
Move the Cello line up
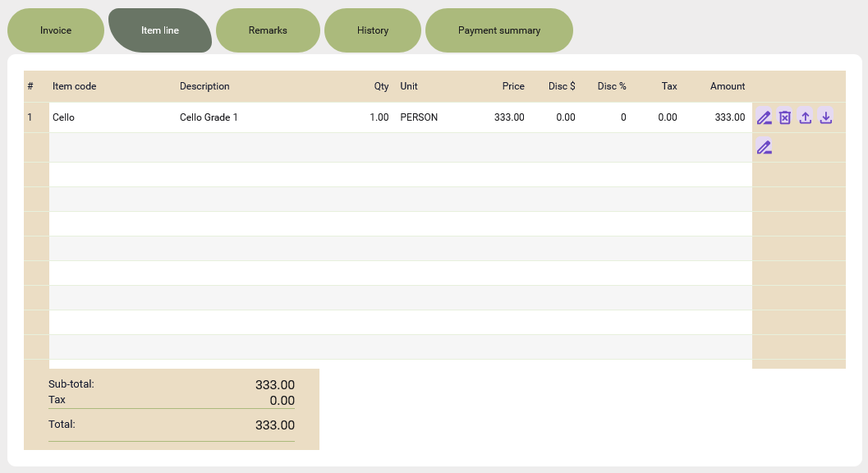[805, 117]
